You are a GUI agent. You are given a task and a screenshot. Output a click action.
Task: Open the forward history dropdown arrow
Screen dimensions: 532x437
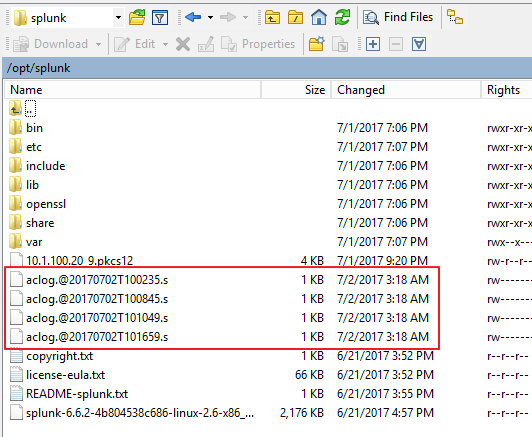(245, 17)
